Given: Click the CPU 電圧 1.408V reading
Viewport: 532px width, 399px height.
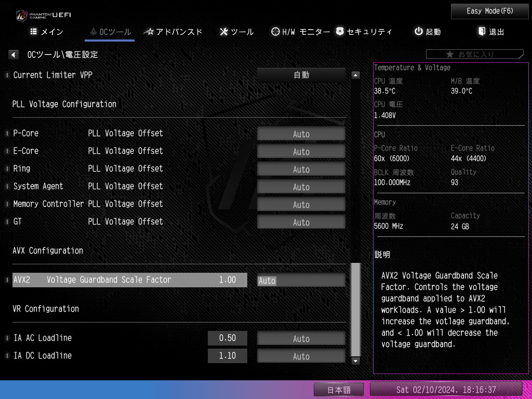Looking at the screenshot, I should coord(385,115).
